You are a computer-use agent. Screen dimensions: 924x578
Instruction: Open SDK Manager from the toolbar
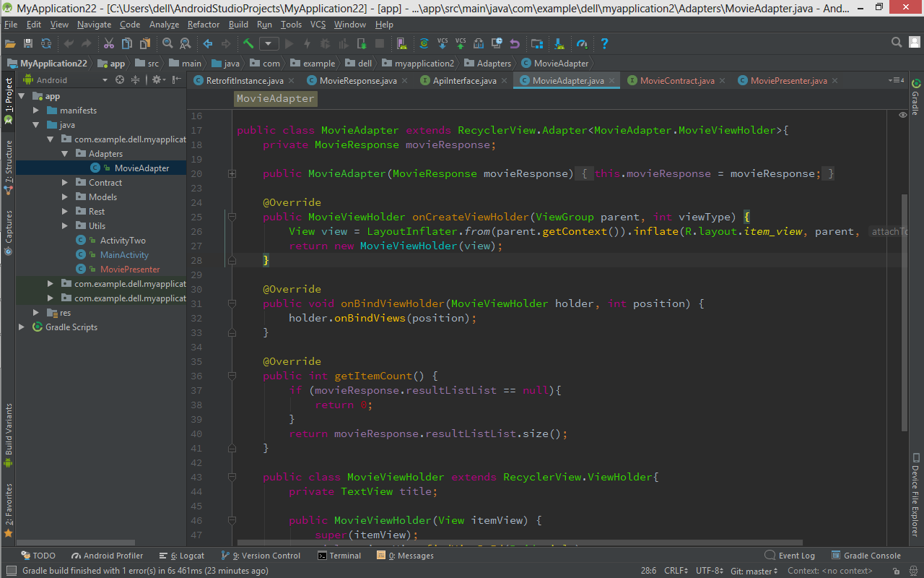pos(558,43)
